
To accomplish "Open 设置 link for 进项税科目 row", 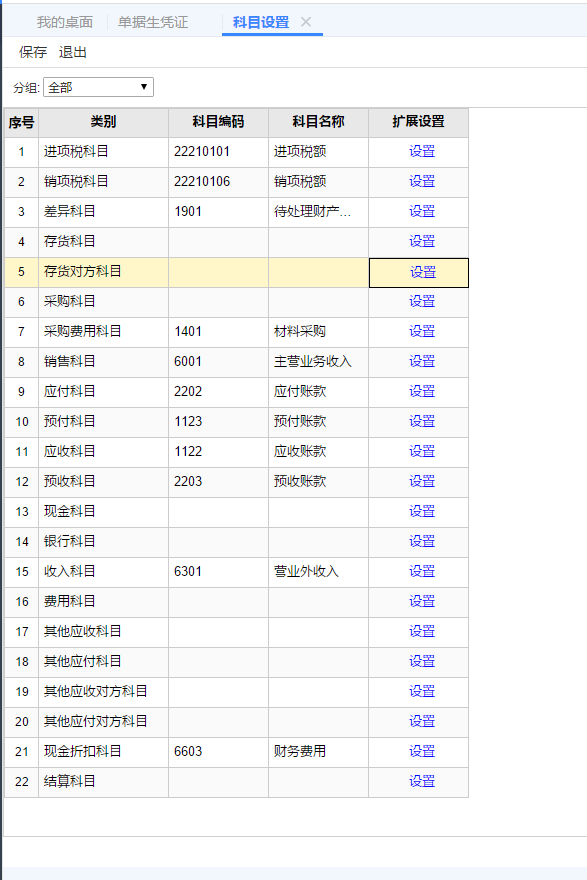I will (422, 152).
